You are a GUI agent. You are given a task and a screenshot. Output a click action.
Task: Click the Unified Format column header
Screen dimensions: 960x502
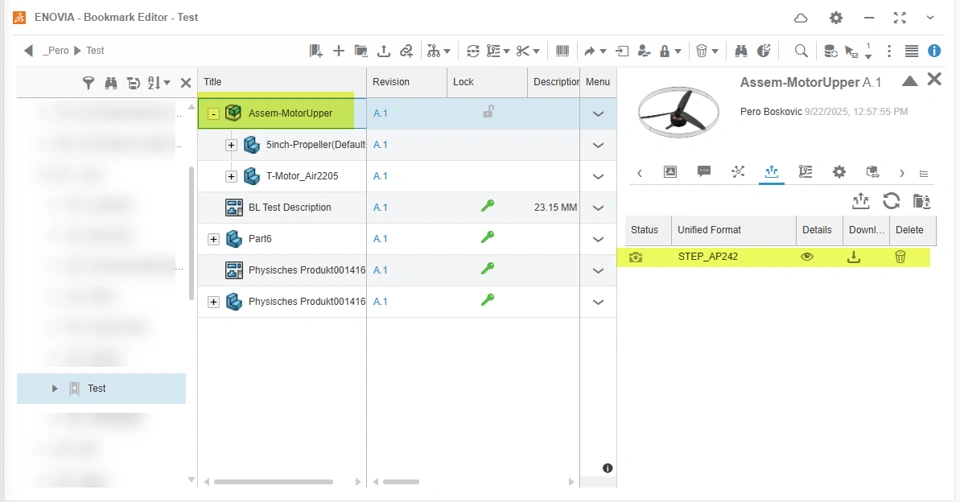coord(733,230)
